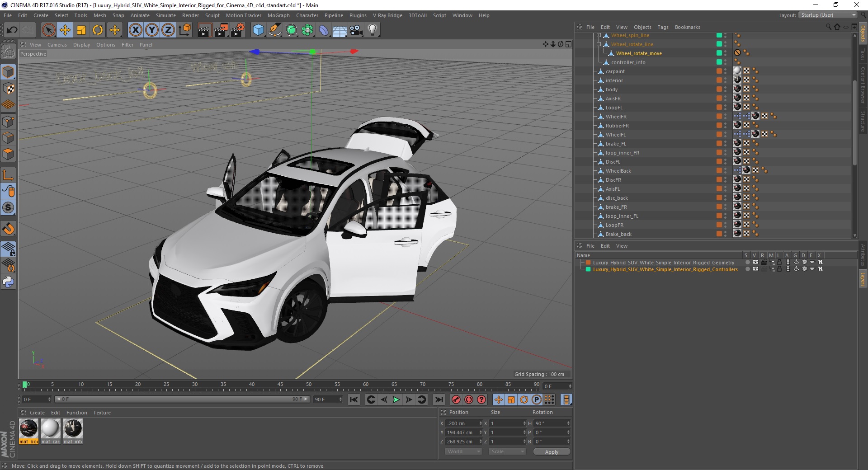868x470 pixels.
Task: Toggle Z-axis lock icon
Action: tap(168, 30)
